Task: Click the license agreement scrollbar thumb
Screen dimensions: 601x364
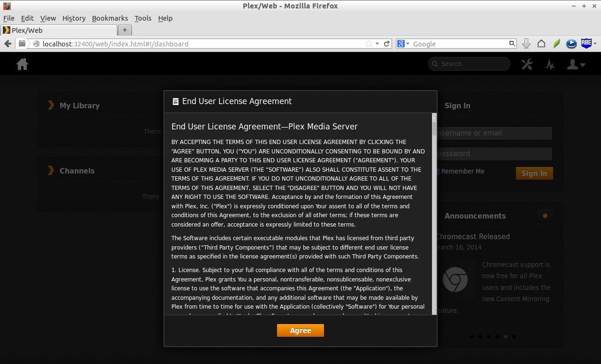Action: (x=434, y=128)
